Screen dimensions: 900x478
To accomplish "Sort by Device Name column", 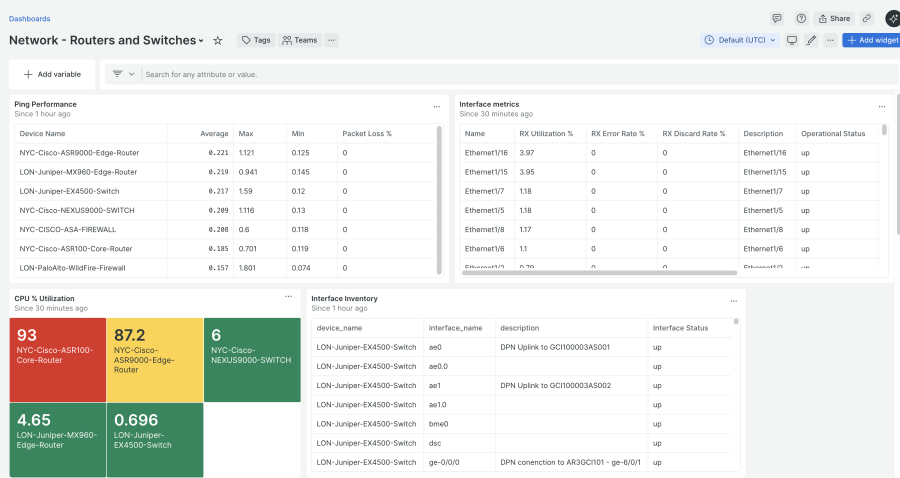I will (42, 134).
